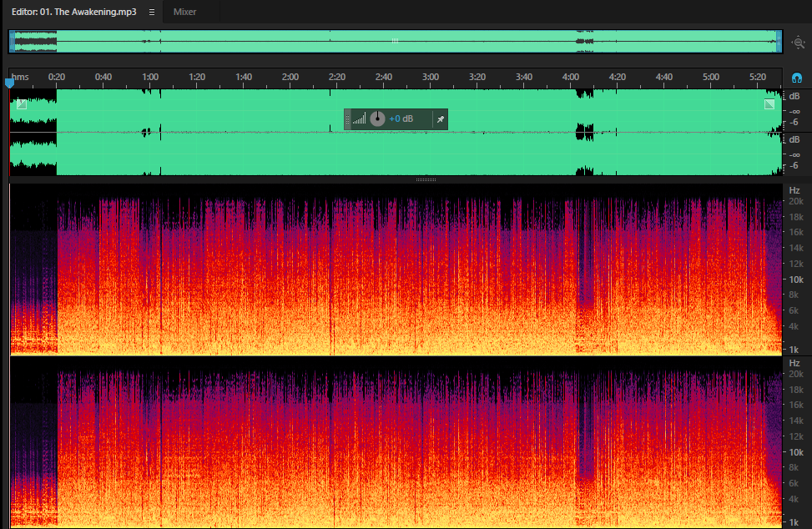Click the left edge handle of navigator overview
This screenshot has width=812, height=529.
coord(12,42)
